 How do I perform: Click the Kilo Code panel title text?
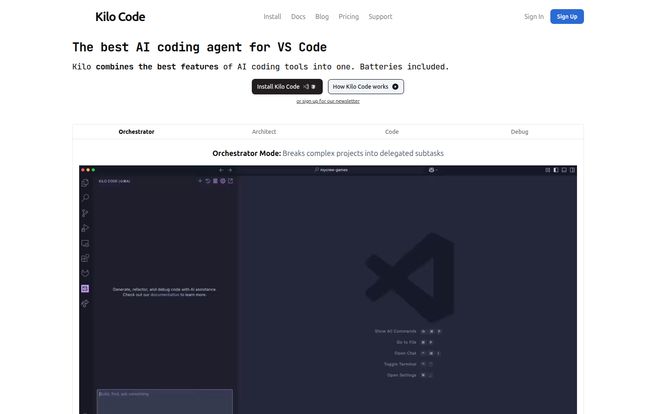tap(114, 181)
